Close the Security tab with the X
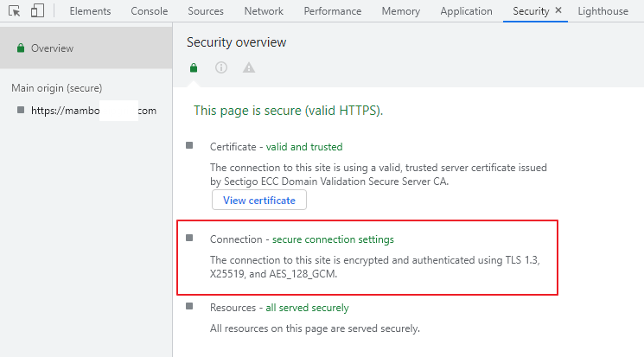The width and height of the screenshot is (644, 357). (558, 11)
